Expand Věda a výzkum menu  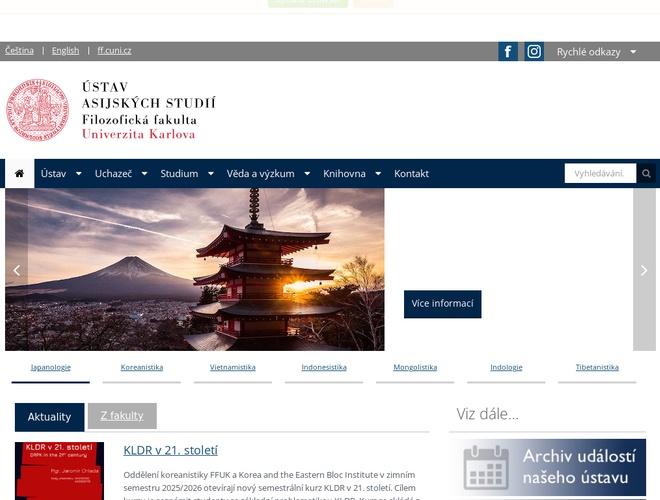(x=267, y=173)
